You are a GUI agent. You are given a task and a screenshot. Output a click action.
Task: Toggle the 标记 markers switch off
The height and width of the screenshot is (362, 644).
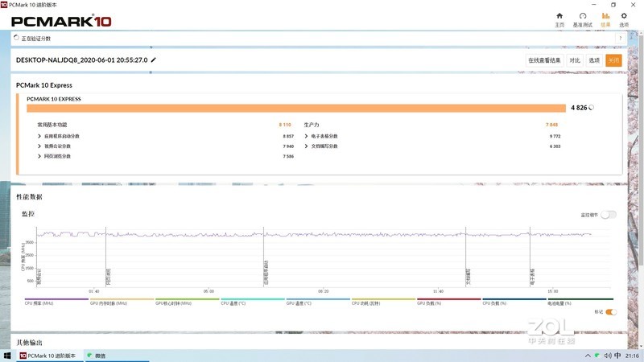tap(610, 311)
